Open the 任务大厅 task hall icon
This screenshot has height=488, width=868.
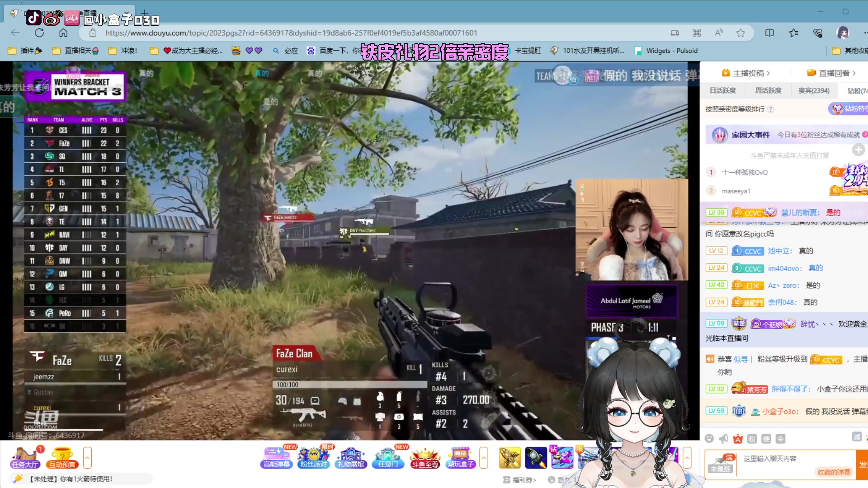[25, 457]
